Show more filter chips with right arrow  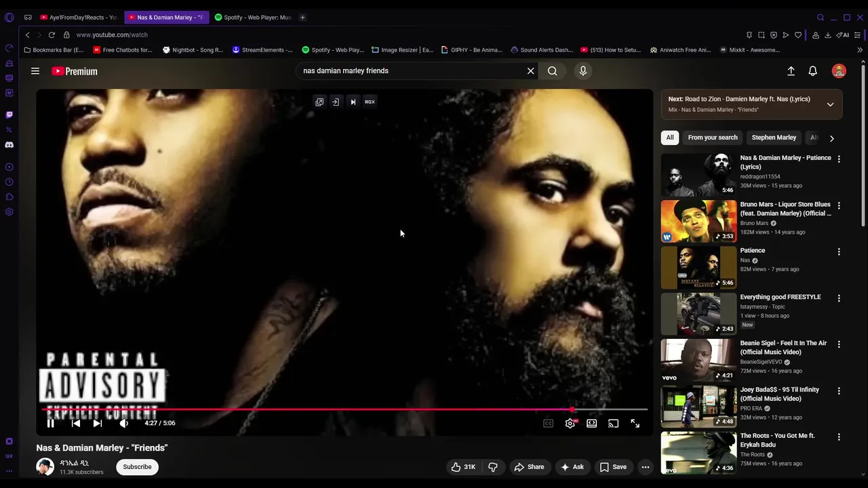point(832,138)
